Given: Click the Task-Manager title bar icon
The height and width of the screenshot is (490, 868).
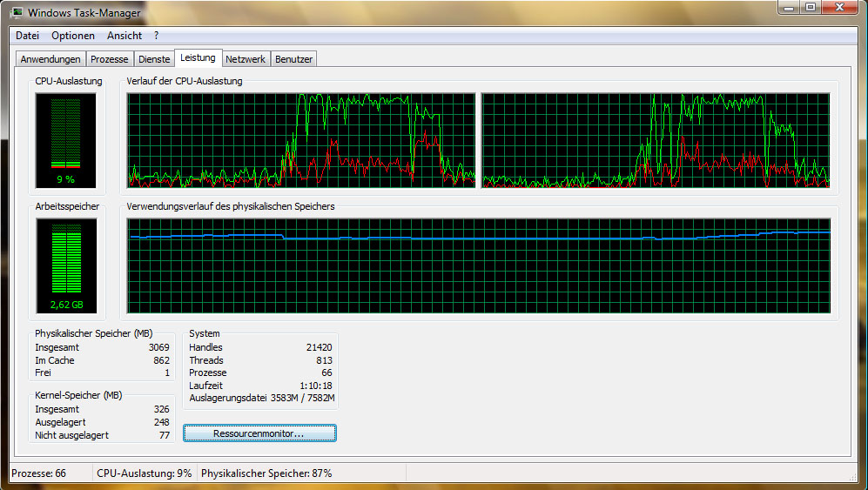Looking at the screenshot, I should pos(17,12).
